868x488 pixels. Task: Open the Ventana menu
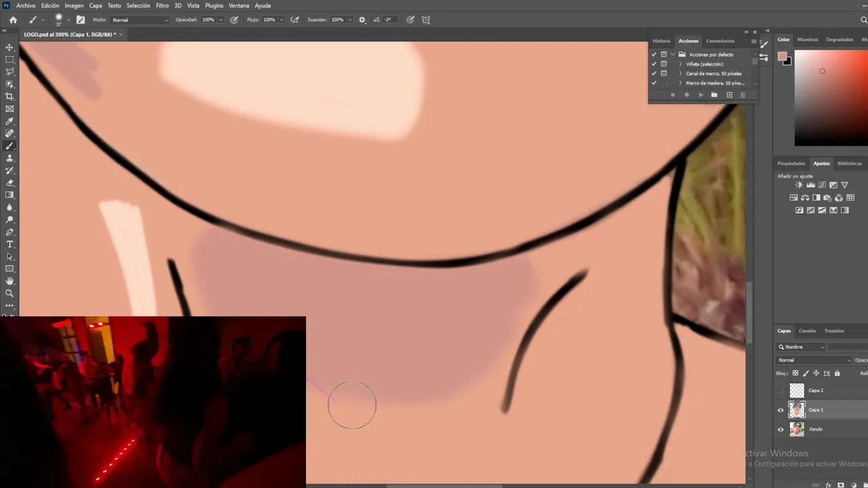point(239,5)
